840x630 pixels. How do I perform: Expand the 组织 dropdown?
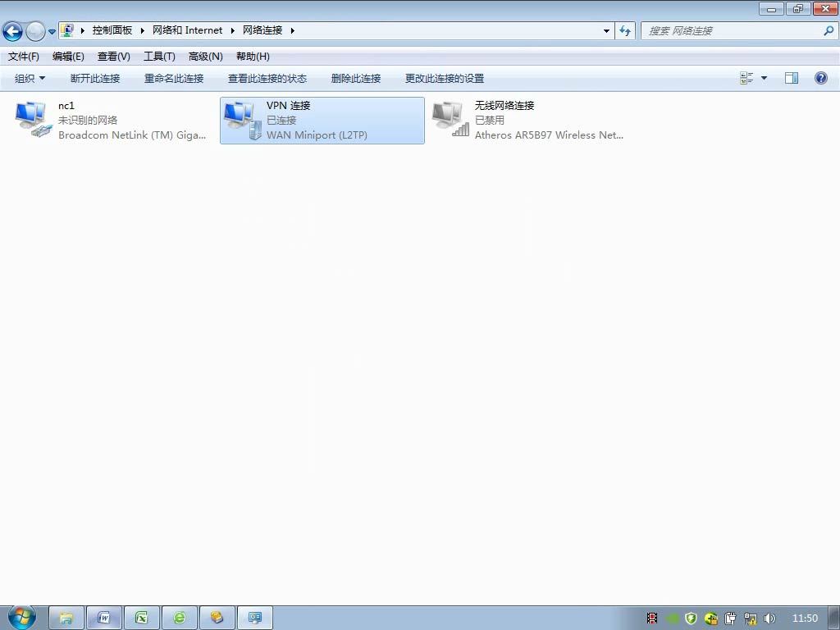pos(30,79)
